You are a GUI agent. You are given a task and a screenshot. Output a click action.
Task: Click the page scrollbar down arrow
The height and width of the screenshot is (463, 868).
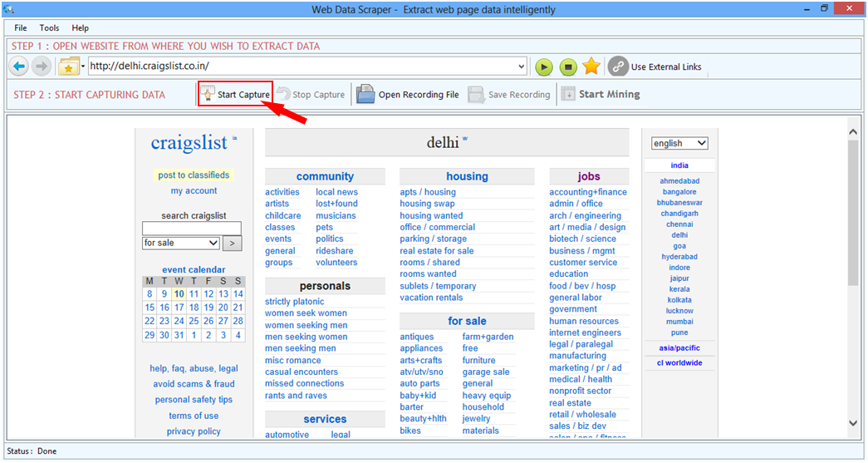(853, 423)
